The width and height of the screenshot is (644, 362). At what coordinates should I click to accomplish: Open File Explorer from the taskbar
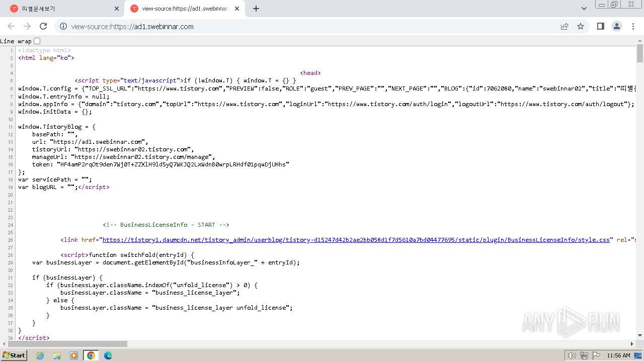point(57,355)
